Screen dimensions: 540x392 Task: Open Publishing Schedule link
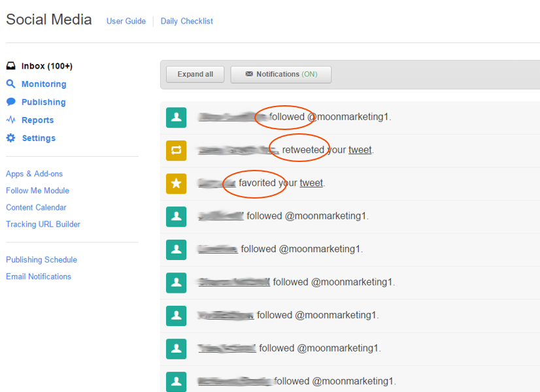pyautogui.click(x=41, y=260)
